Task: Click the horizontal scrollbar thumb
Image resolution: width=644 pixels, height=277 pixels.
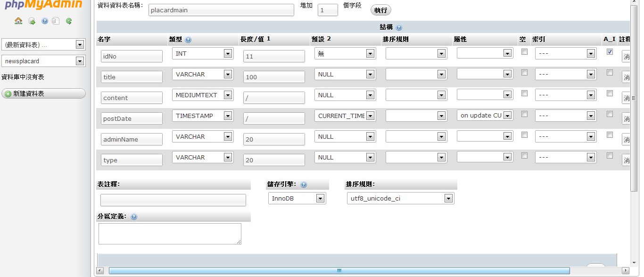Action: (339, 270)
